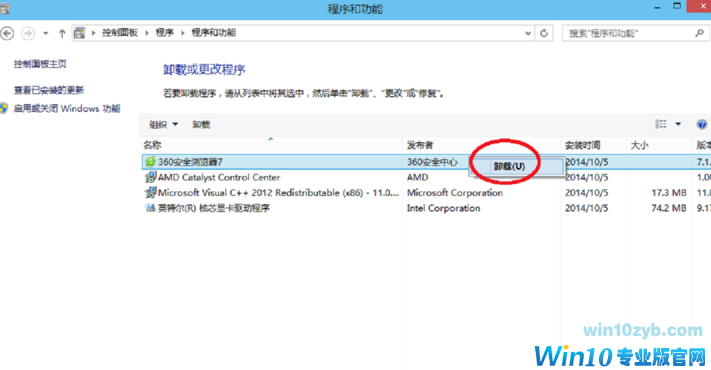Open help with the question mark icon

click(x=701, y=124)
